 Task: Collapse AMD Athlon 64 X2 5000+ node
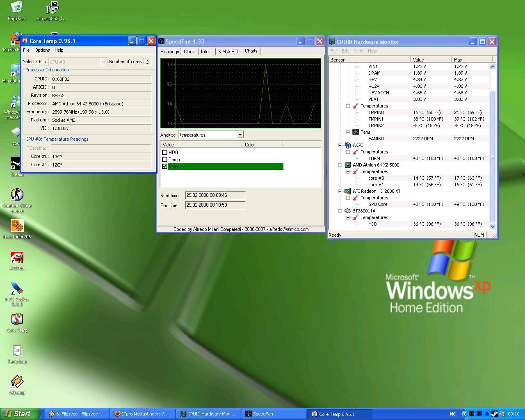340,165
